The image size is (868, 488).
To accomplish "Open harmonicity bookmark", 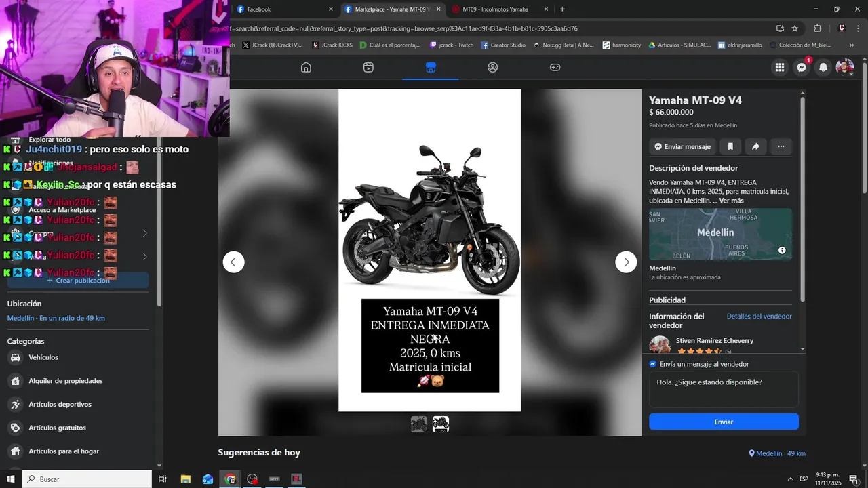I will pyautogui.click(x=622, y=45).
